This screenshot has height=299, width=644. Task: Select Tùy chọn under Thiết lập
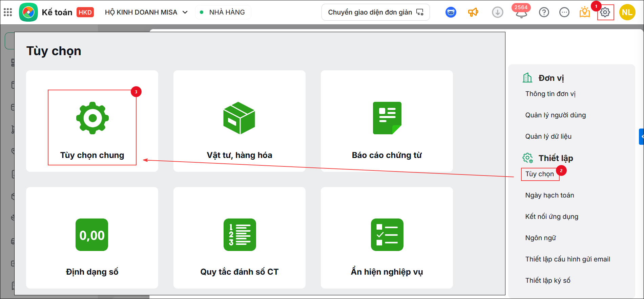540,174
